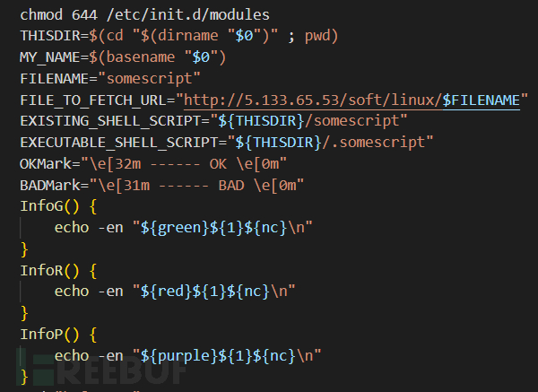538x392 pixels.
Task: Place cursor on THISDIR variable assignment
Action: [x=179, y=36]
